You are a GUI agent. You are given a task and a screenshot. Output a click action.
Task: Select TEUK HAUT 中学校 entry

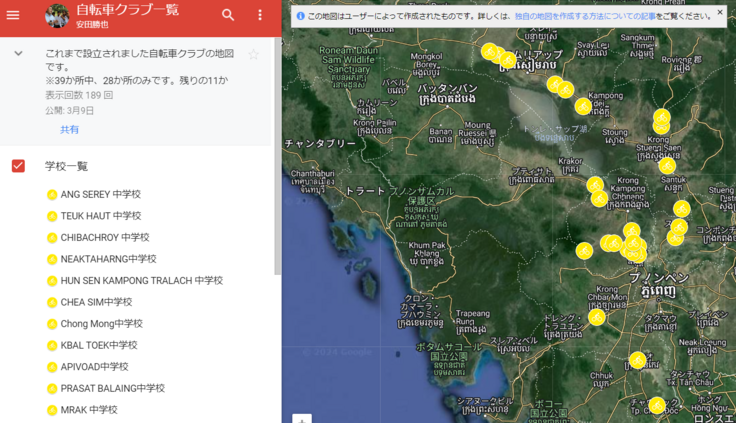pos(100,216)
